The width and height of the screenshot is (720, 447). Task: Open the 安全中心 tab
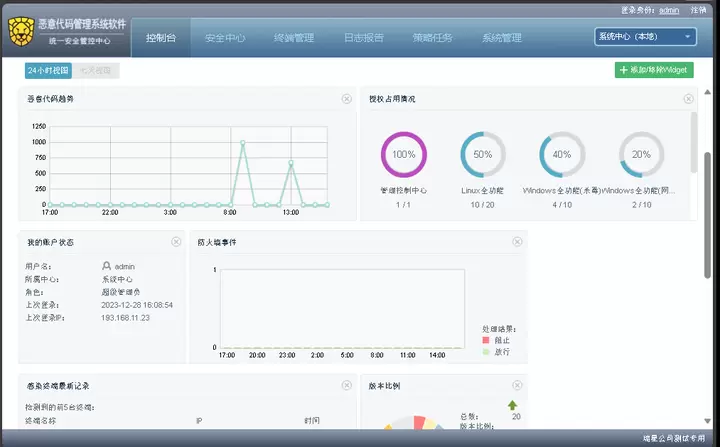(225, 38)
